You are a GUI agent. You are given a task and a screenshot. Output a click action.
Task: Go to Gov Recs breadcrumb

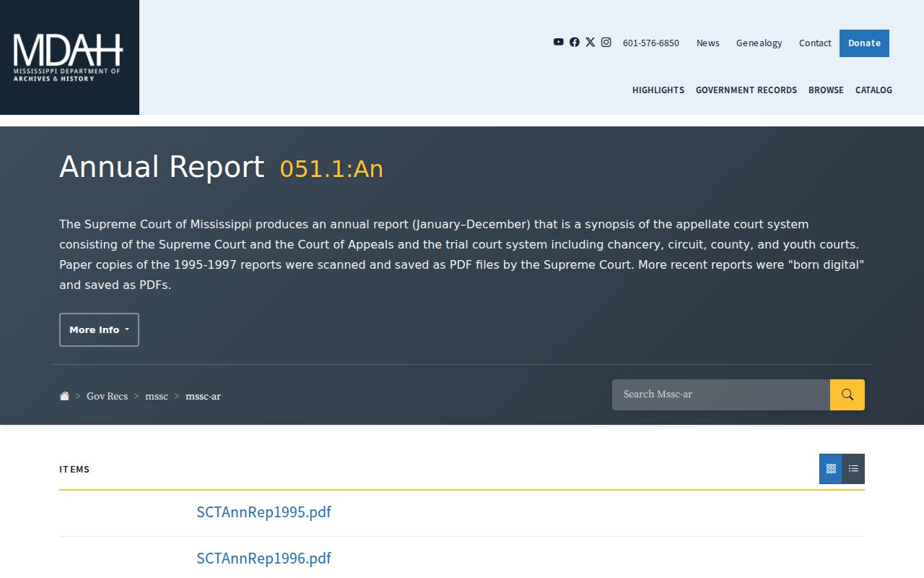107,396
